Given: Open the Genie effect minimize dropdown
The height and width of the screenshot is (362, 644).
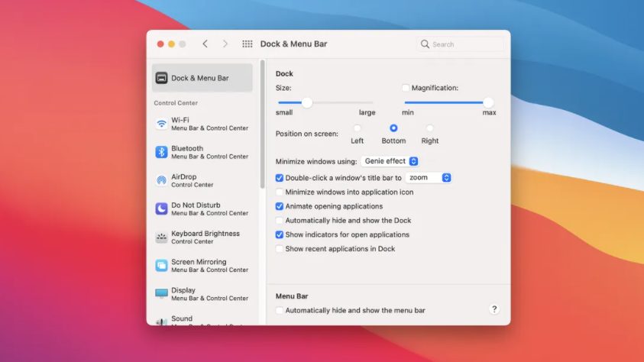Looking at the screenshot, I should (390, 161).
